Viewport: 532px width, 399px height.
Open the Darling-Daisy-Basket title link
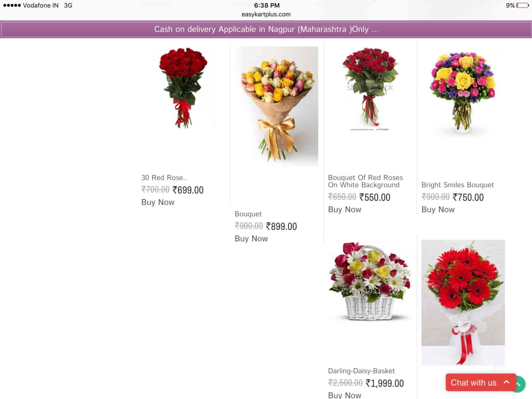[361, 371]
